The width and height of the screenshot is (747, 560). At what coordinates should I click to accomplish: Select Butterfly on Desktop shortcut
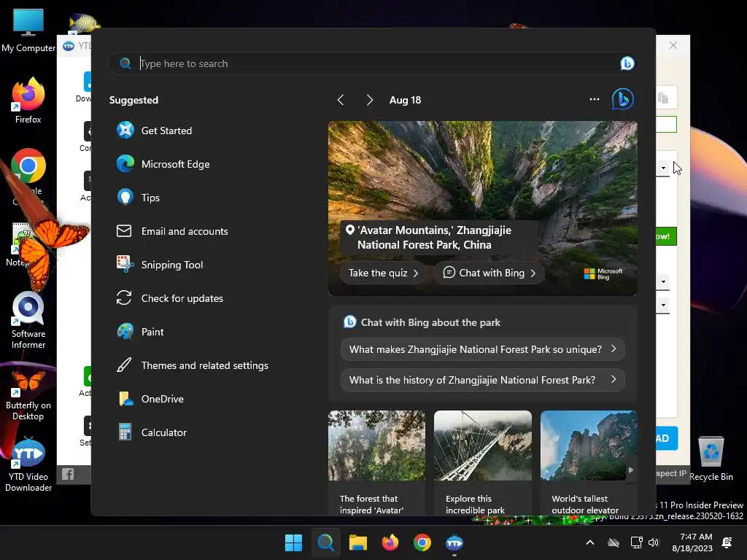point(28,396)
